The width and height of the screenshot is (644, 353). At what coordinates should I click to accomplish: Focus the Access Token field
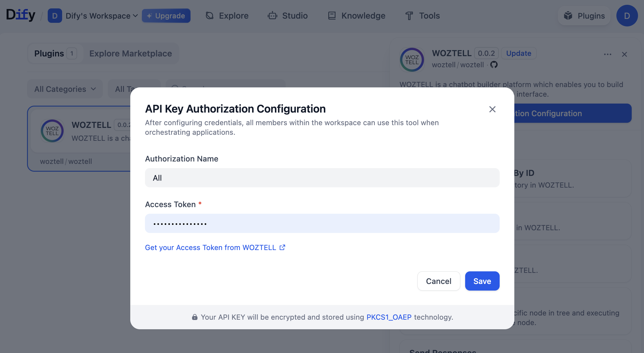coord(322,223)
